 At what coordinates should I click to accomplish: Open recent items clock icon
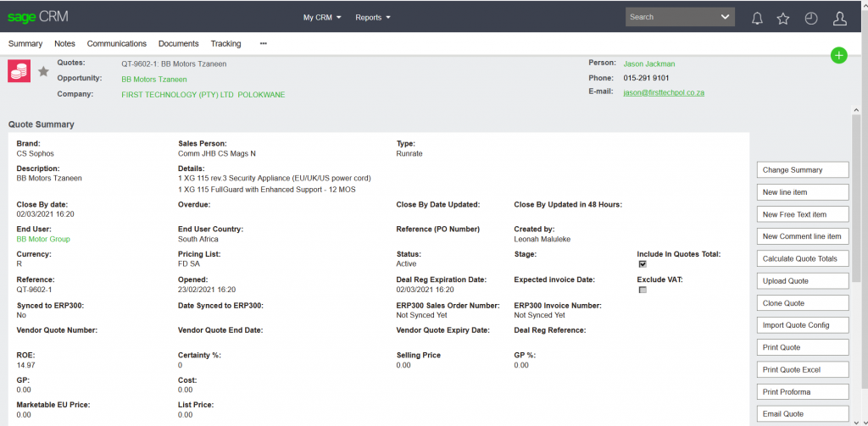click(x=811, y=18)
